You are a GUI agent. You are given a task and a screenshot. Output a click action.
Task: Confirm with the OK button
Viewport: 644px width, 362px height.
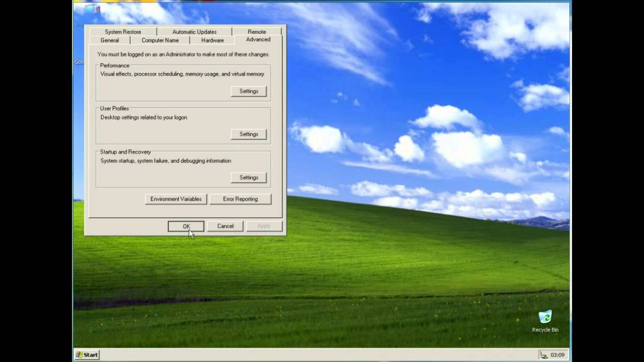[186, 226]
